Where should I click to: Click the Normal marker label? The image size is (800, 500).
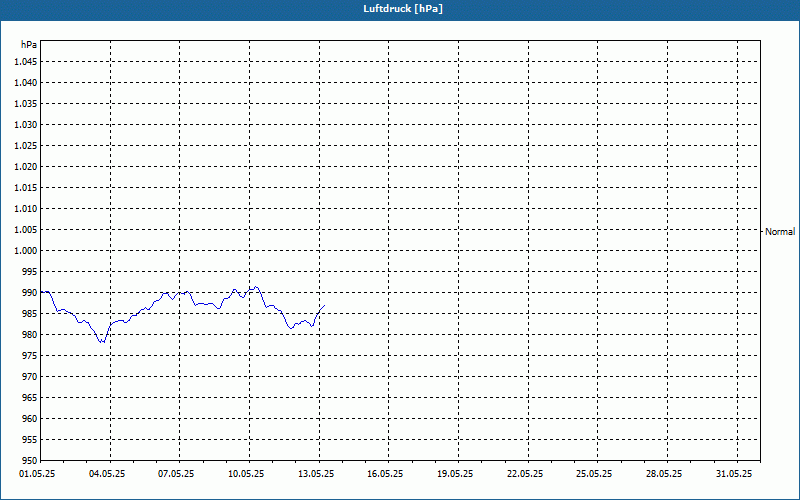coord(780,232)
